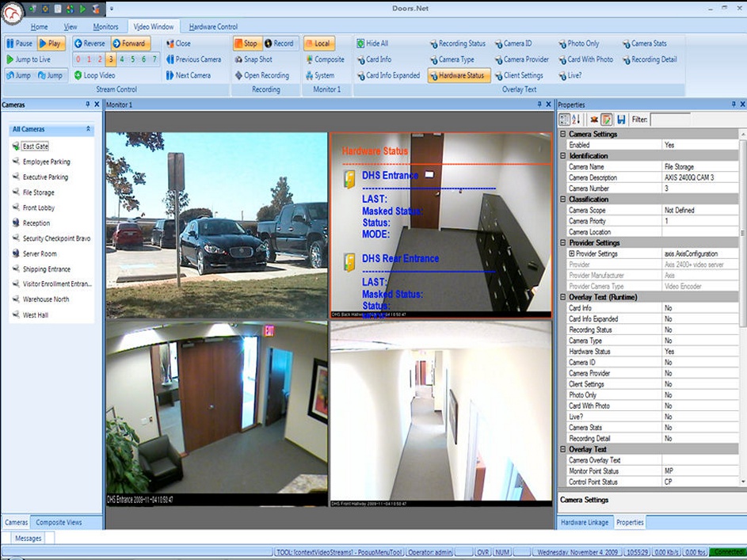Open the Messages tab at the bottom
Viewport: 747px width, 560px height.
29,539
